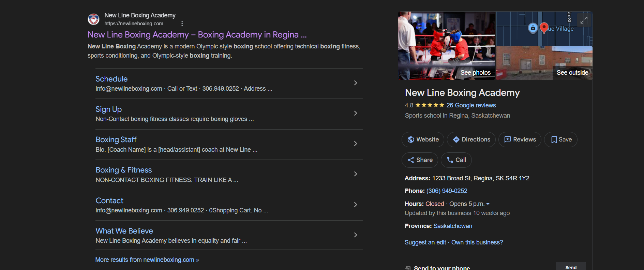Click the https://newlineboxing.com URL text
The image size is (644, 270).
pyautogui.click(x=134, y=24)
